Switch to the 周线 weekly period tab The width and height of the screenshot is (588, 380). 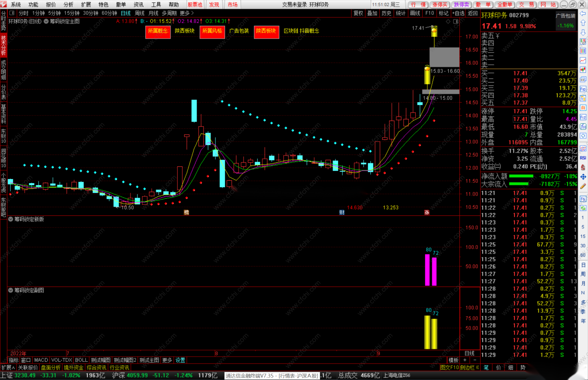click(x=139, y=13)
